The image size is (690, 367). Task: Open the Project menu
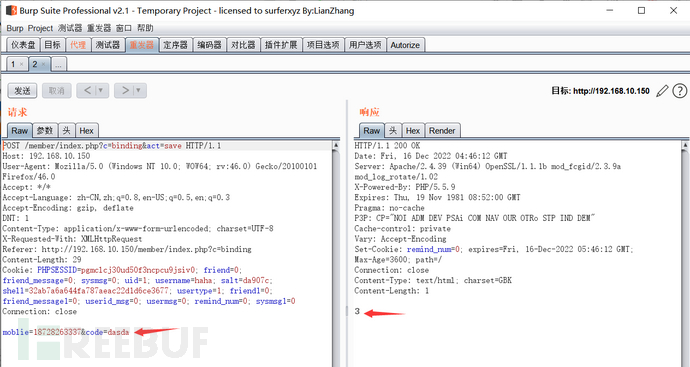(x=40, y=28)
